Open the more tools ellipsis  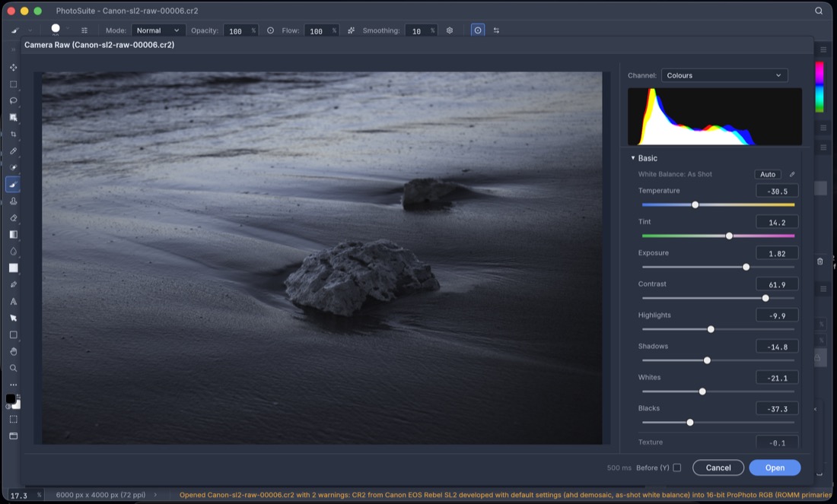coord(14,385)
